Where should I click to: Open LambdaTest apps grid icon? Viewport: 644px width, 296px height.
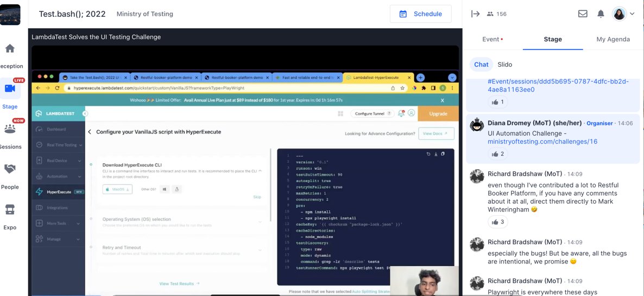click(340, 113)
